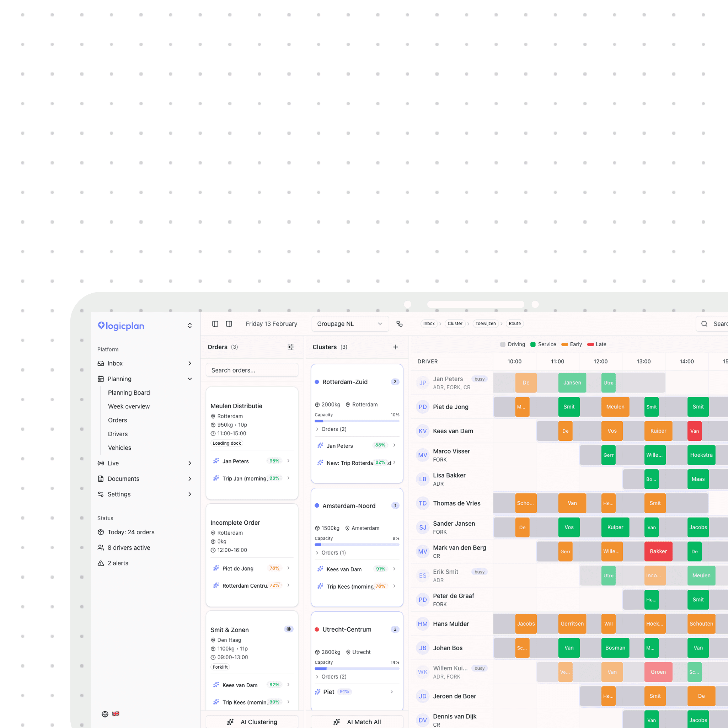728x728 pixels.
Task: Expand Orders (2) in Rotterdam-Zuid cluster
Action: [331, 429]
